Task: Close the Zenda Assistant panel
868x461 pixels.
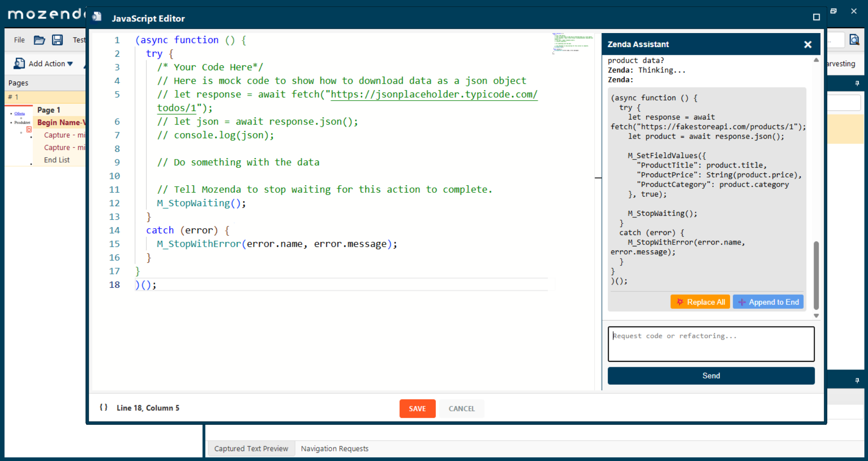Action: [808, 44]
